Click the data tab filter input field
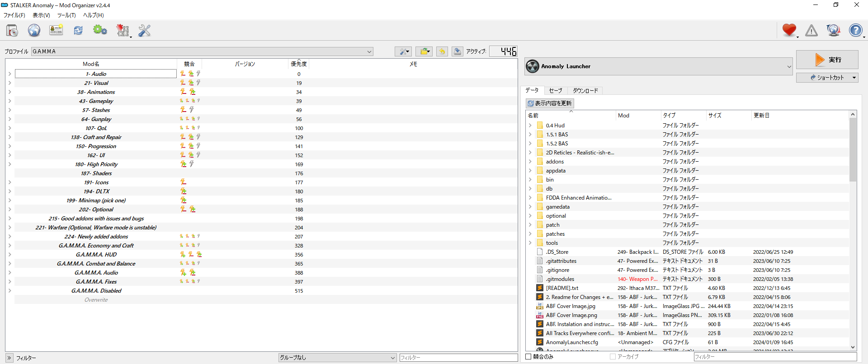868x364 pixels. pos(775,357)
